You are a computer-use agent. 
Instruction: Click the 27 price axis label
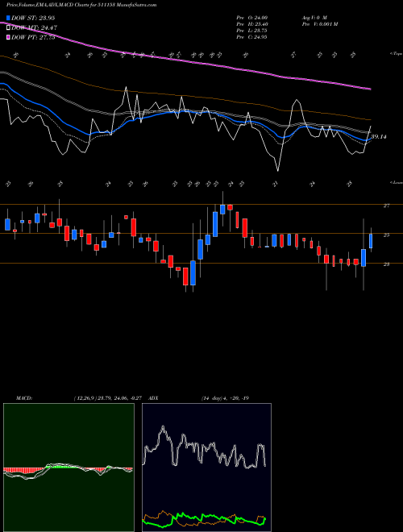point(386,206)
